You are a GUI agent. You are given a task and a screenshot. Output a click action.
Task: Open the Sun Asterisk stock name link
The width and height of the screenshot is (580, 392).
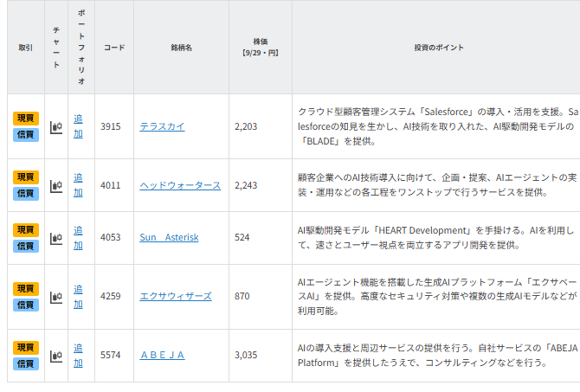pos(169,237)
